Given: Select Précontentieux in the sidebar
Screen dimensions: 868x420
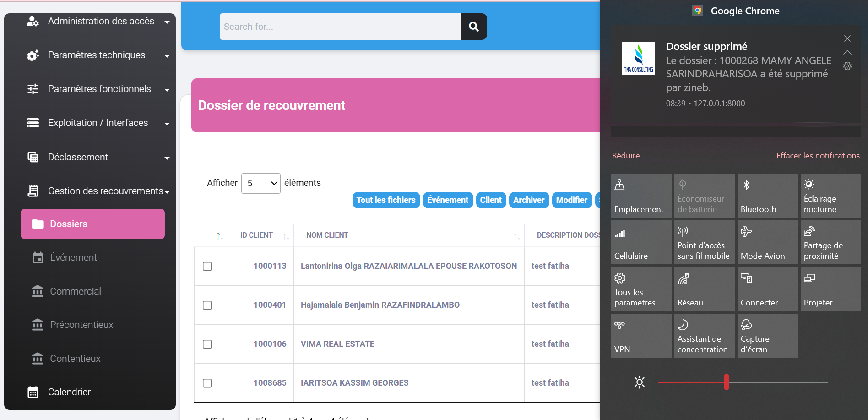Looking at the screenshot, I should pyautogui.click(x=81, y=325).
